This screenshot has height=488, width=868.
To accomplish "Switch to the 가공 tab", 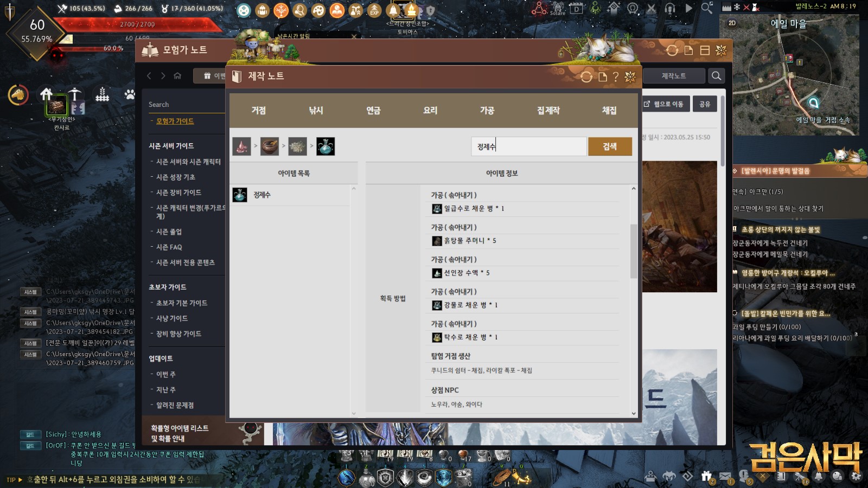I will click(x=487, y=110).
